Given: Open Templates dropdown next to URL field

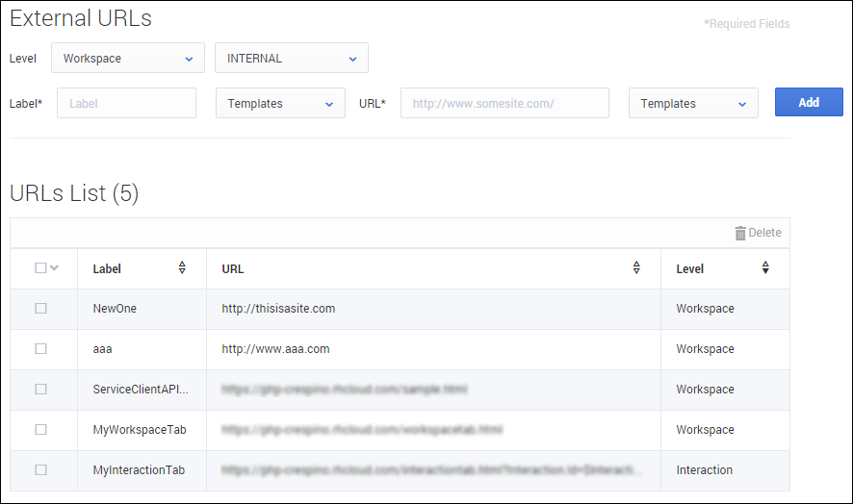Looking at the screenshot, I should 693,104.
